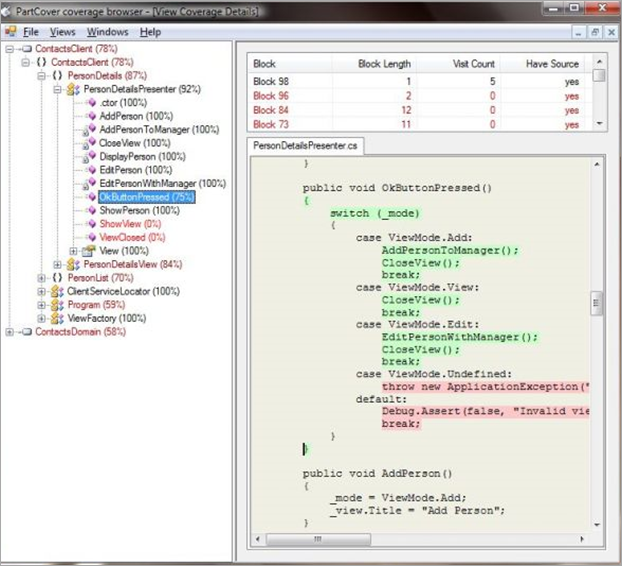Click the PersonDetailsView class icon
The height and width of the screenshot is (566, 622).
[73, 264]
